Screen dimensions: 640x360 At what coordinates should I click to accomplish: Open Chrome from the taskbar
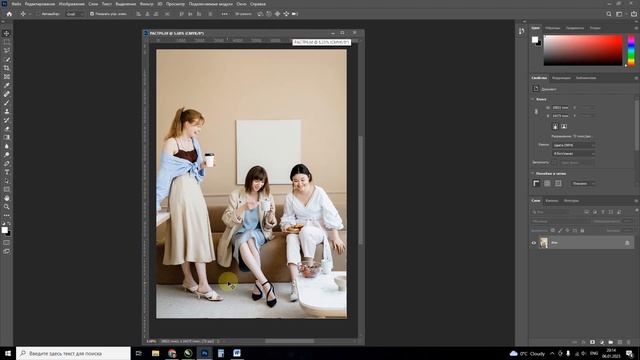tap(172, 353)
